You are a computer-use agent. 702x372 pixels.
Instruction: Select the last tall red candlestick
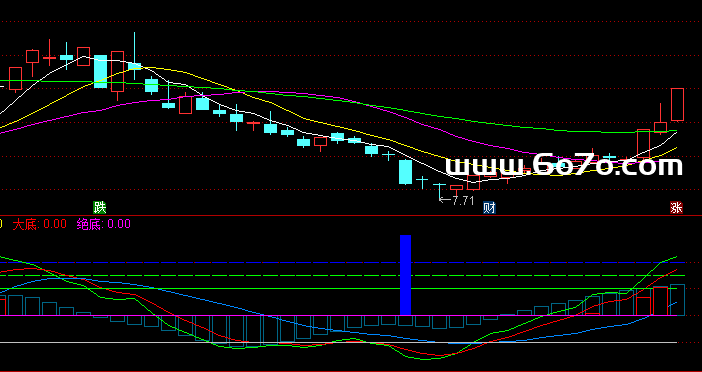pos(677,105)
